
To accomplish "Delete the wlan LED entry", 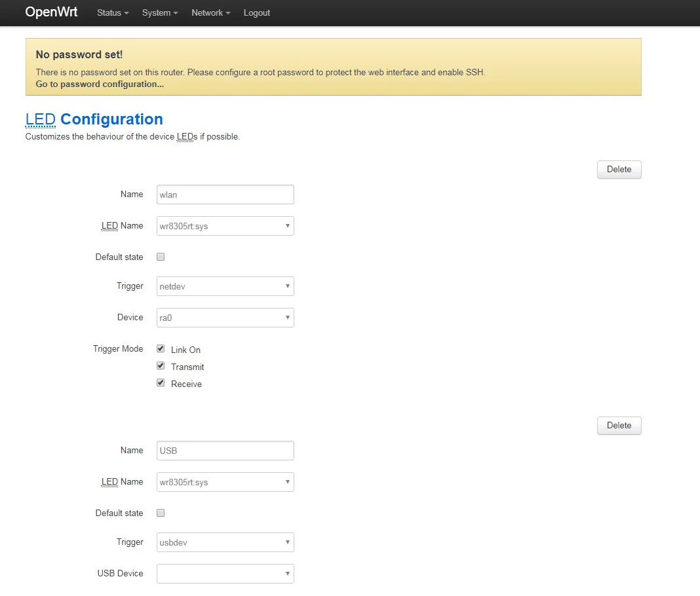I will [619, 170].
